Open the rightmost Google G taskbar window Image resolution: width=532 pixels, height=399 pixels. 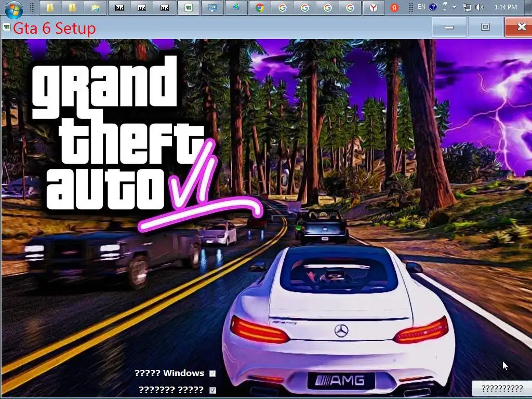[x=350, y=8]
